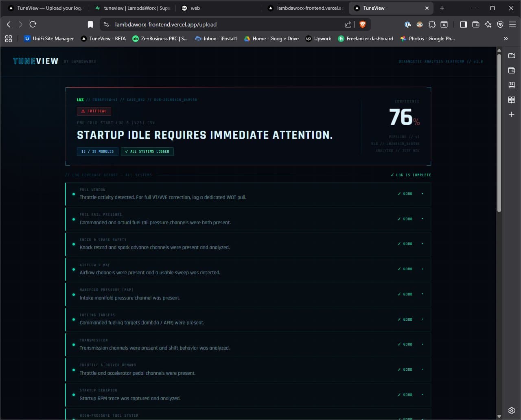The image size is (521, 420).
Task: Click the share icon in address bar
Action: 348,24
